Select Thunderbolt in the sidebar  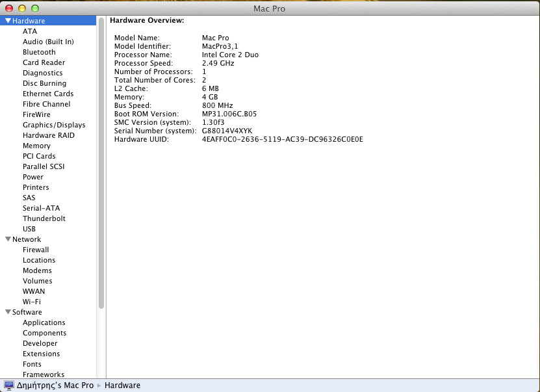(x=44, y=218)
